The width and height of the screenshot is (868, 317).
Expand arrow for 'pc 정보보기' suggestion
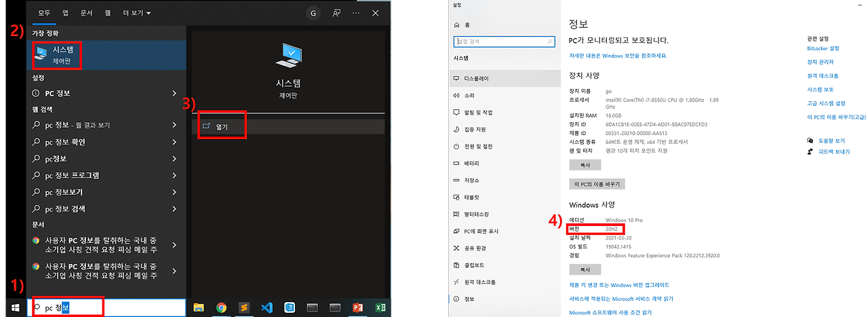click(175, 192)
